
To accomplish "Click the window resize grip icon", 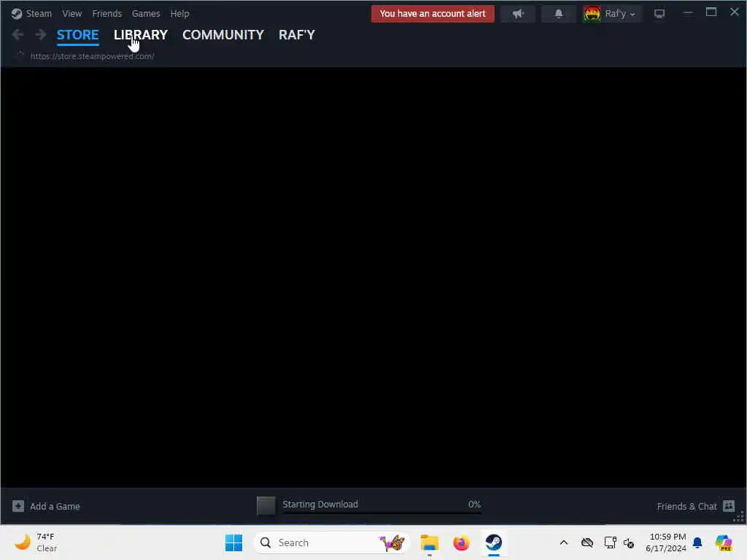I will pos(739,517).
